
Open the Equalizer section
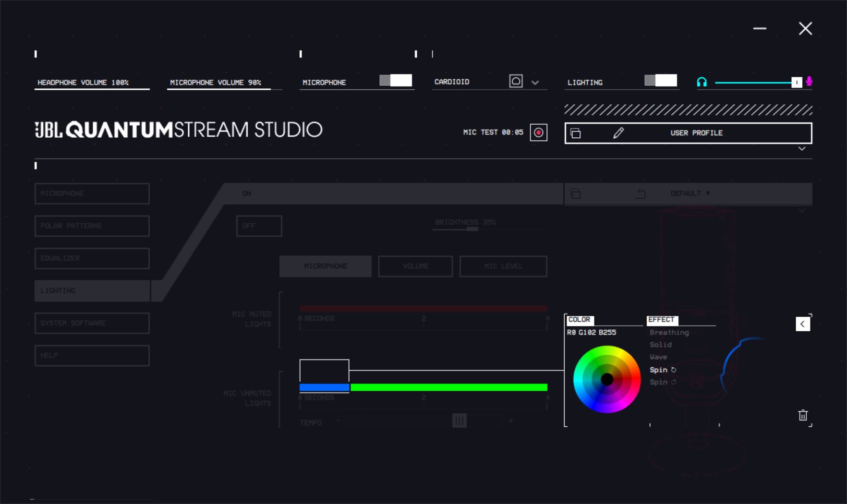[92, 258]
